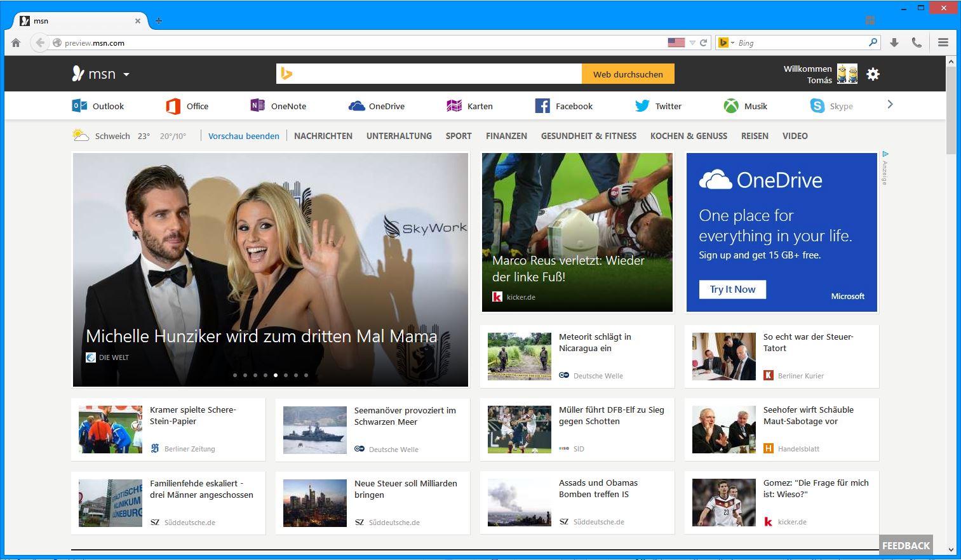Go back with the browser back arrow
Image resolution: width=961 pixels, height=560 pixels.
[x=40, y=43]
